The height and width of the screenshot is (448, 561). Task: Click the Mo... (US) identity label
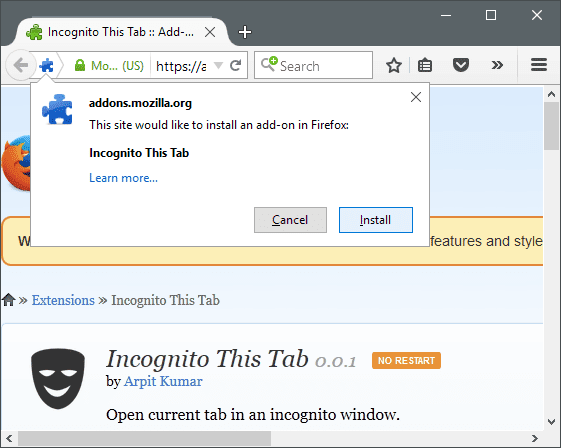(117, 66)
